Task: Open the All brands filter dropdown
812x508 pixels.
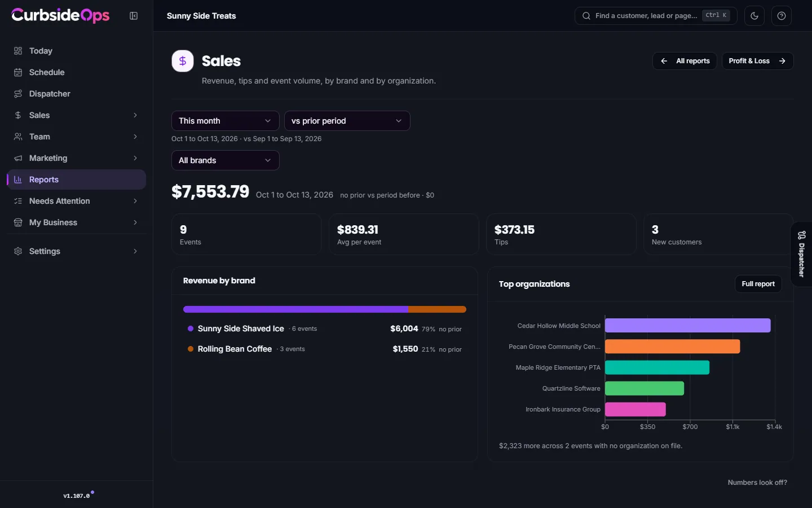Action: pyautogui.click(x=225, y=160)
